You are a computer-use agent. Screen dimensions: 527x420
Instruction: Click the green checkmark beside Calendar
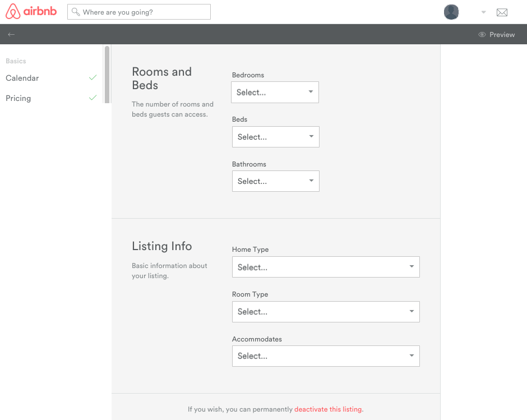tap(93, 78)
